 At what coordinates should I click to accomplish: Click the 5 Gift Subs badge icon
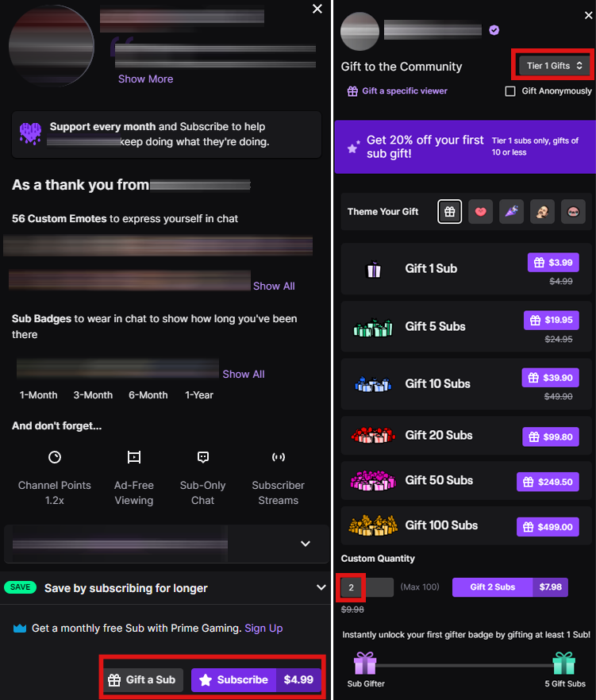[565, 663]
